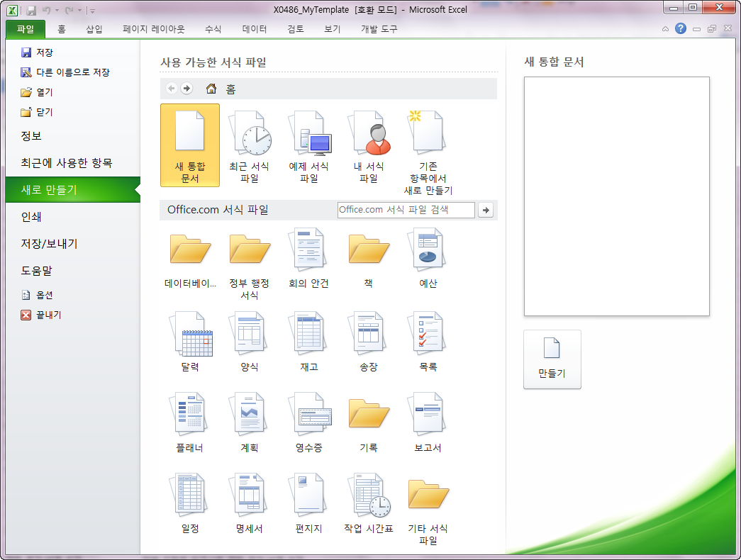Switch to the 개발 도구 developer tab
Image resolution: width=741 pixels, height=560 pixels.
click(379, 29)
